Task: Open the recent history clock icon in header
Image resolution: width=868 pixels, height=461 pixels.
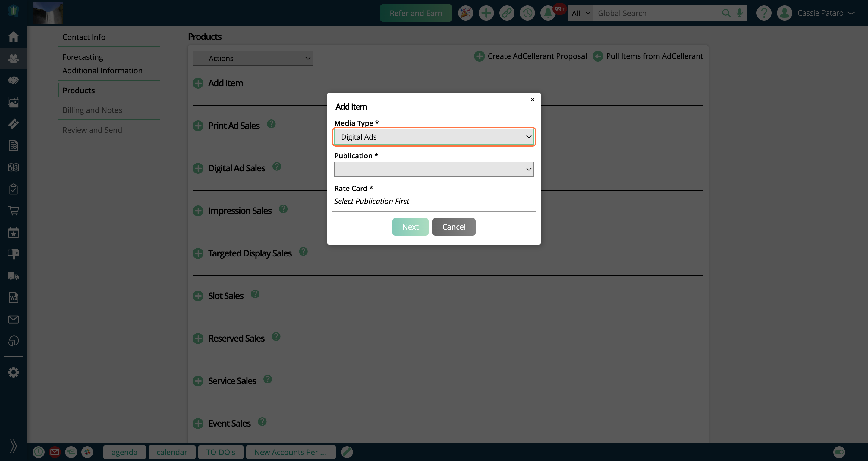Action: (x=527, y=13)
